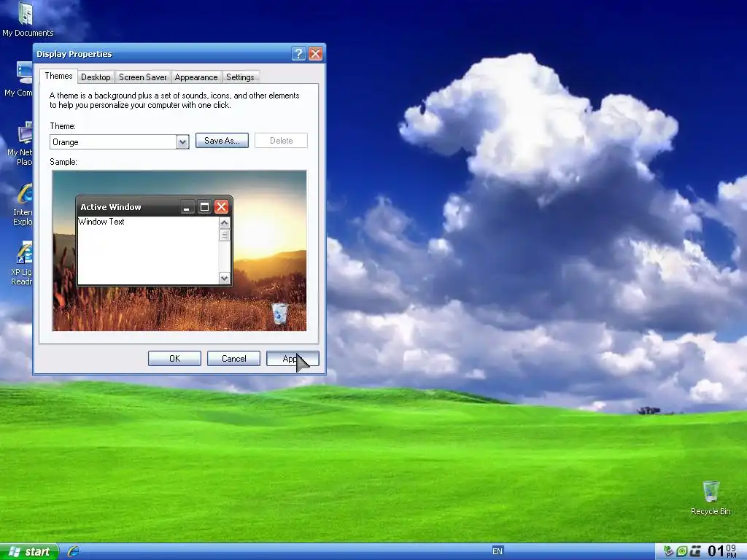Click the Internet Explorer quick launch icon

click(73, 551)
